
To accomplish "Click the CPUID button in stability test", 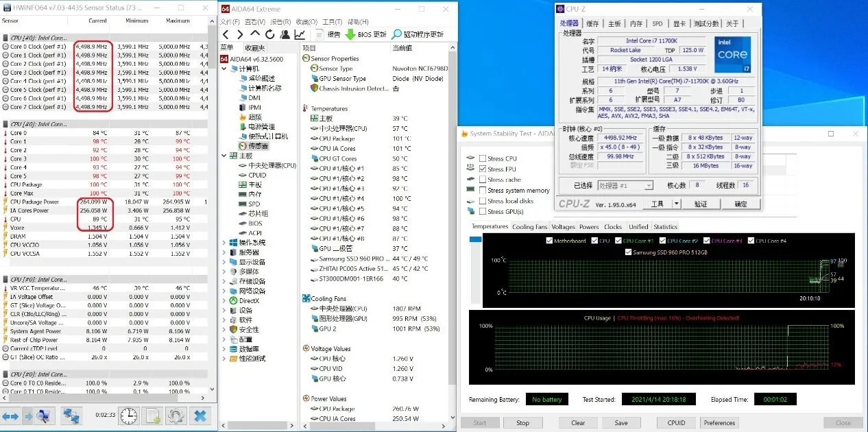I will pos(675,422).
